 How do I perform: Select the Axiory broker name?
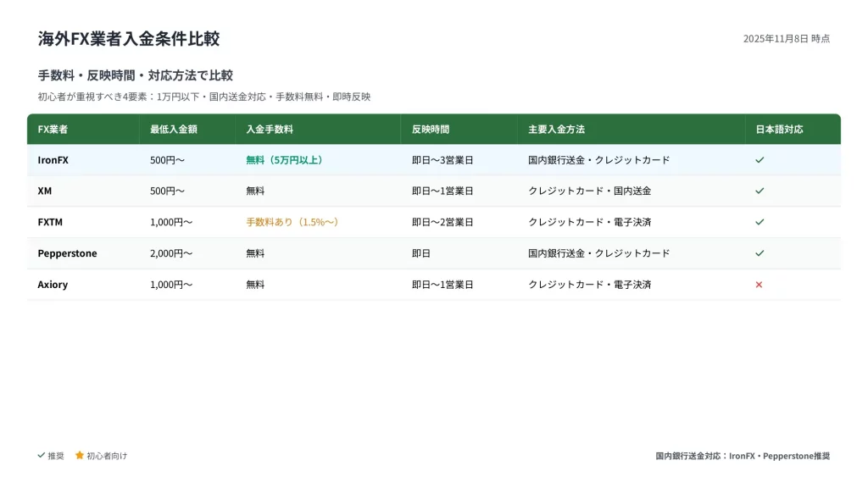tap(53, 285)
